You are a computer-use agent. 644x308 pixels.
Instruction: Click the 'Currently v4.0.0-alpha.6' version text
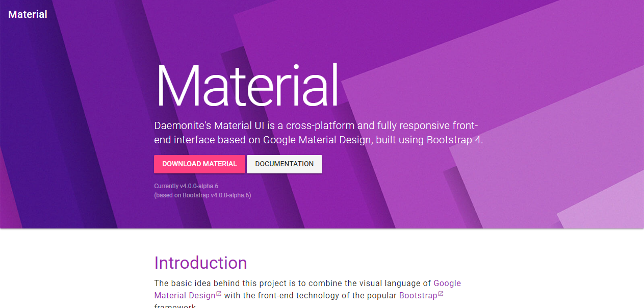pyautogui.click(x=186, y=186)
